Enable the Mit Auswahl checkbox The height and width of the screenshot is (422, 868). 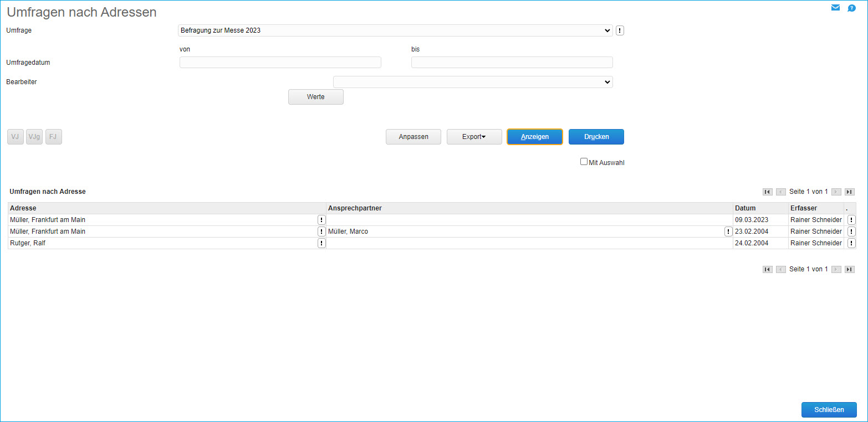point(584,162)
